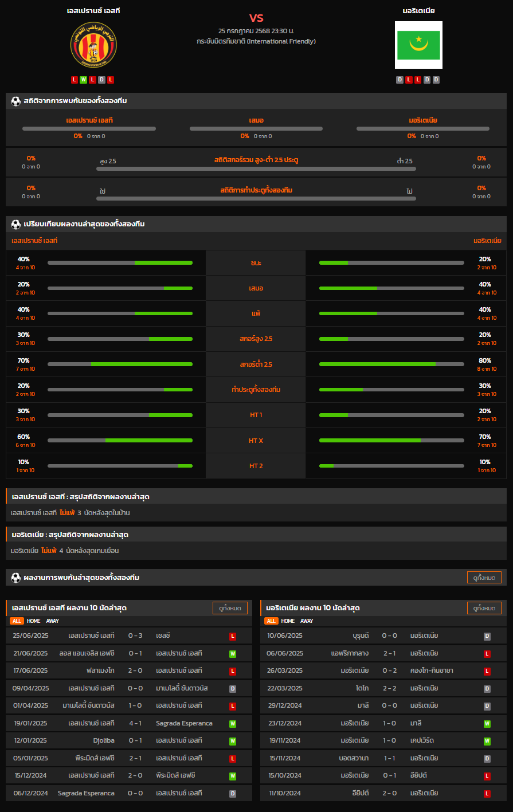Image resolution: width=513 pixels, height=812 pixels.
Task: Click L result badge for 01/04/2025 match
Action: (x=233, y=706)
